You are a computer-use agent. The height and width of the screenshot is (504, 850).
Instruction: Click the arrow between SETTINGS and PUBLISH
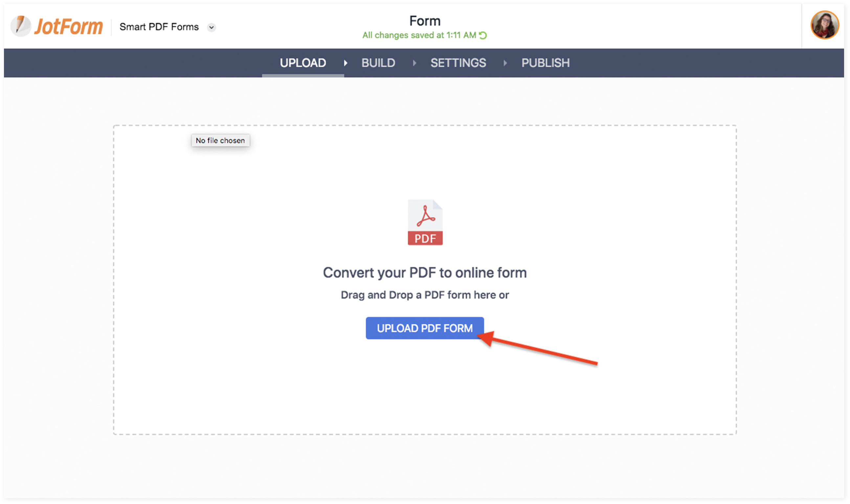[505, 63]
